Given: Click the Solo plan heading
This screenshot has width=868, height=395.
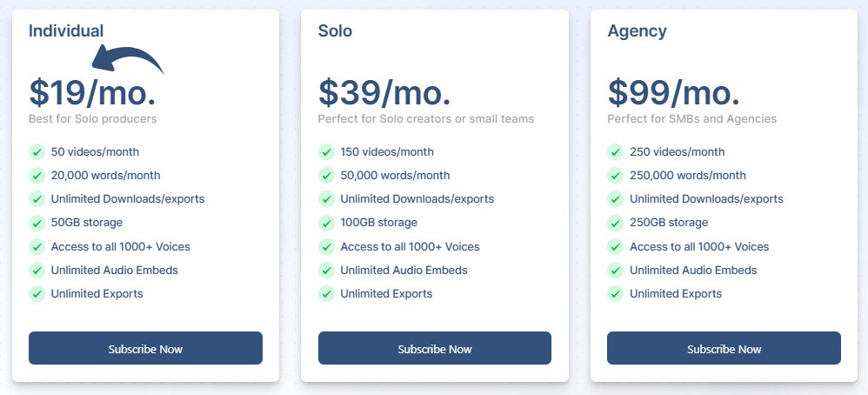Looking at the screenshot, I should (336, 31).
